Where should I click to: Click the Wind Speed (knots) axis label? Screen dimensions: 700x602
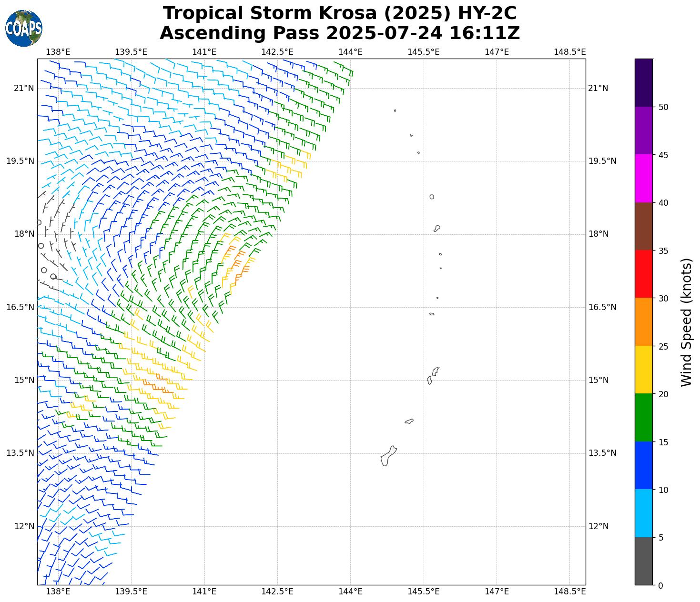click(686, 322)
